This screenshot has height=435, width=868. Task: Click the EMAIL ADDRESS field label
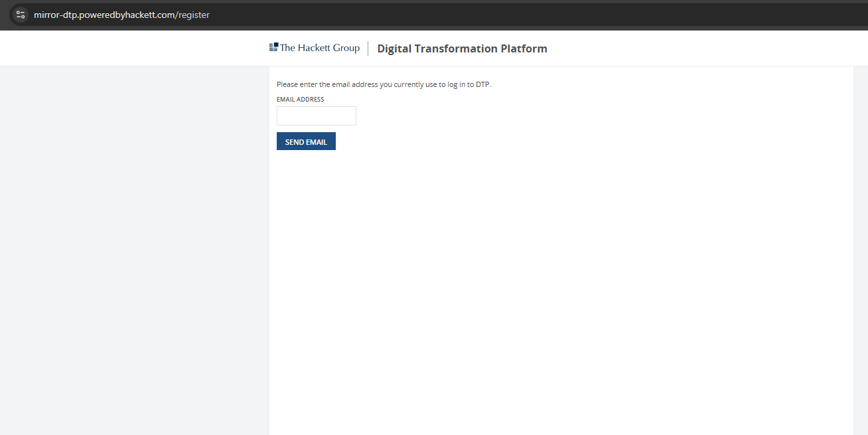click(301, 100)
